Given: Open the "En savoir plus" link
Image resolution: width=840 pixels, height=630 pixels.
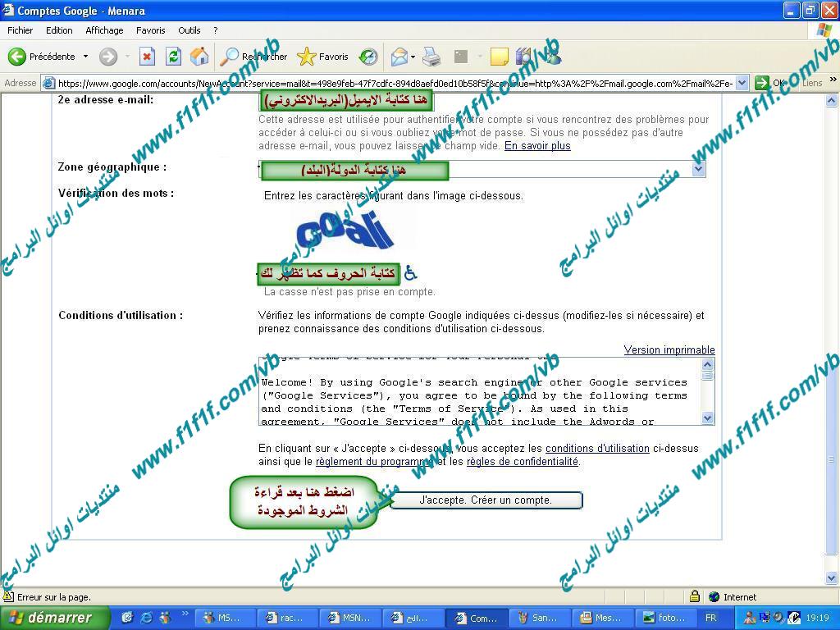Looking at the screenshot, I should (537, 146).
